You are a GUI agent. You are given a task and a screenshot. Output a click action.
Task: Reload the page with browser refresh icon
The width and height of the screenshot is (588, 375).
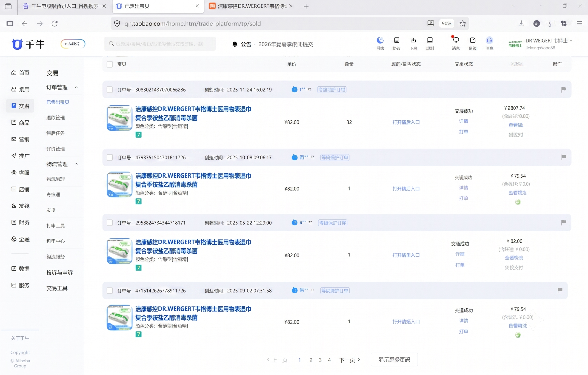[55, 23]
